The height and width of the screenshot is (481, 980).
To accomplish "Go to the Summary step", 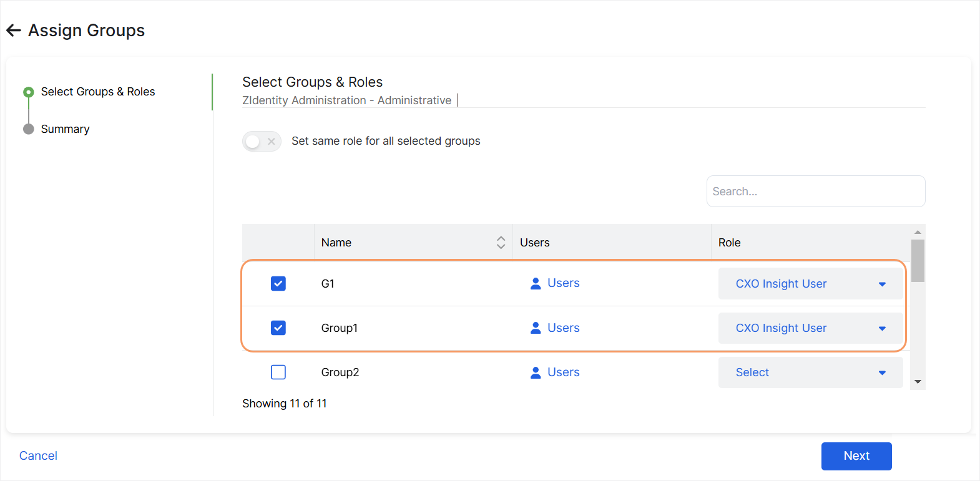I will click(x=65, y=129).
